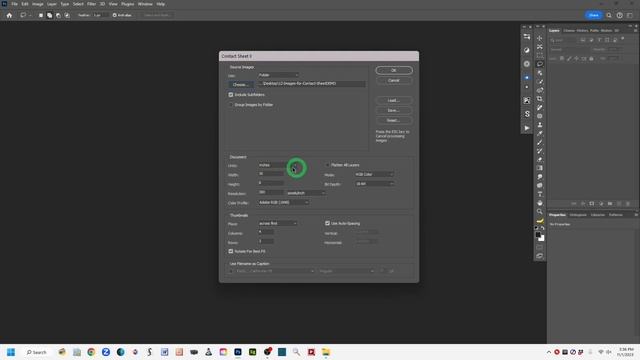Open the Help question mark icon
This screenshot has width=640, height=360.
[620, 15]
